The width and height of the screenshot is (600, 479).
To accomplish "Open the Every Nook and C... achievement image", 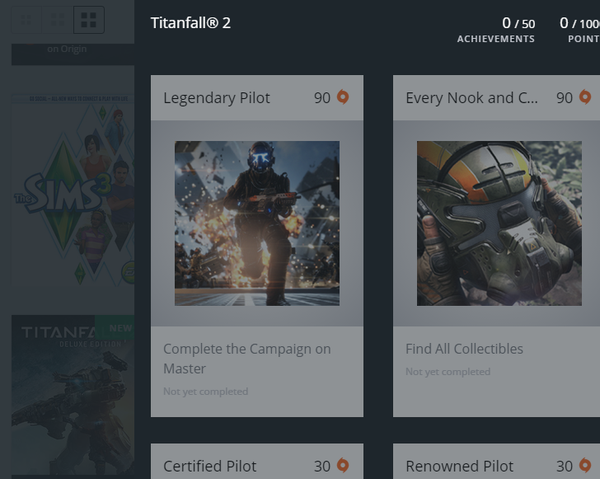I will tap(499, 223).
